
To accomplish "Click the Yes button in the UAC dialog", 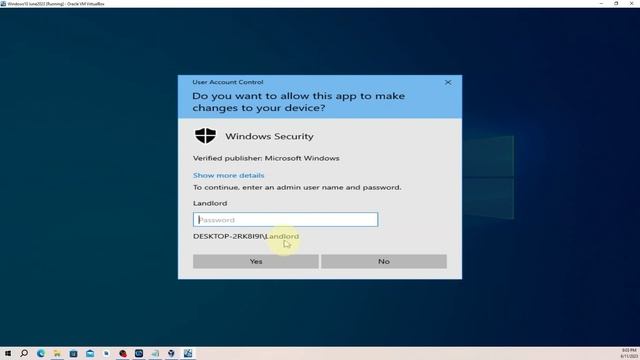I will click(x=256, y=261).
